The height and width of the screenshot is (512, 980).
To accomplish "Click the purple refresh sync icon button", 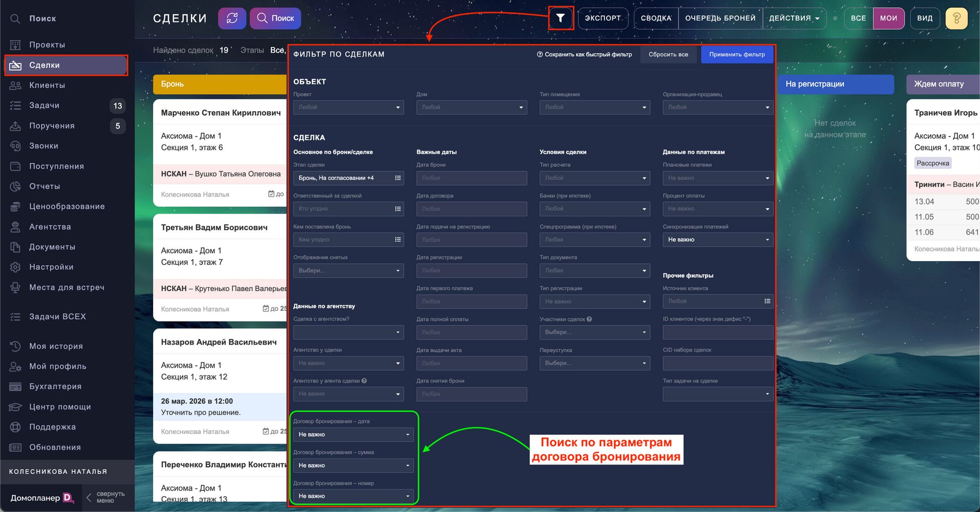I will coord(232,18).
